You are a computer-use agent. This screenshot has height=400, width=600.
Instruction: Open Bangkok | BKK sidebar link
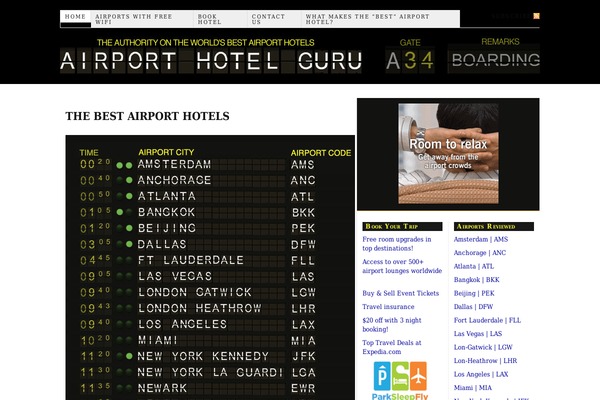(x=476, y=280)
